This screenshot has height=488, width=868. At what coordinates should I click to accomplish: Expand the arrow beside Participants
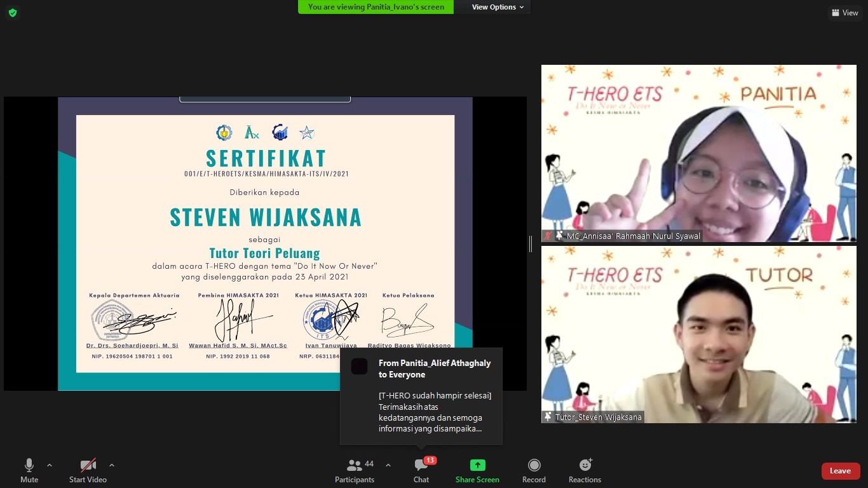pyautogui.click(x=388, y=465)
